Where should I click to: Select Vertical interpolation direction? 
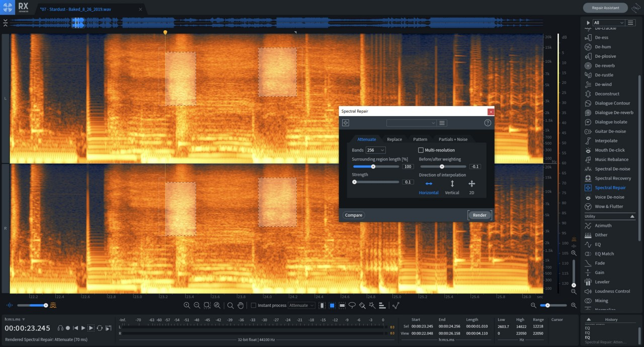[452, 188]
